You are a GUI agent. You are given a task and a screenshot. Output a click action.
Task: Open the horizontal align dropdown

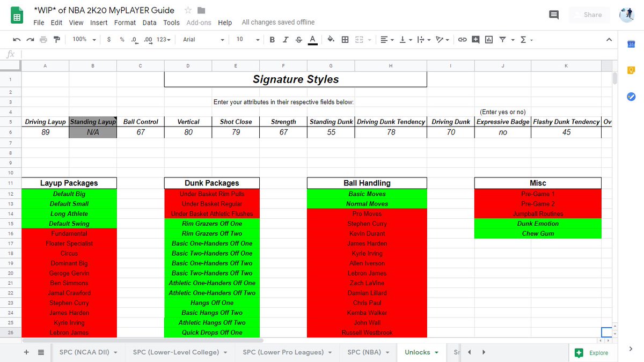pos(386,40)
